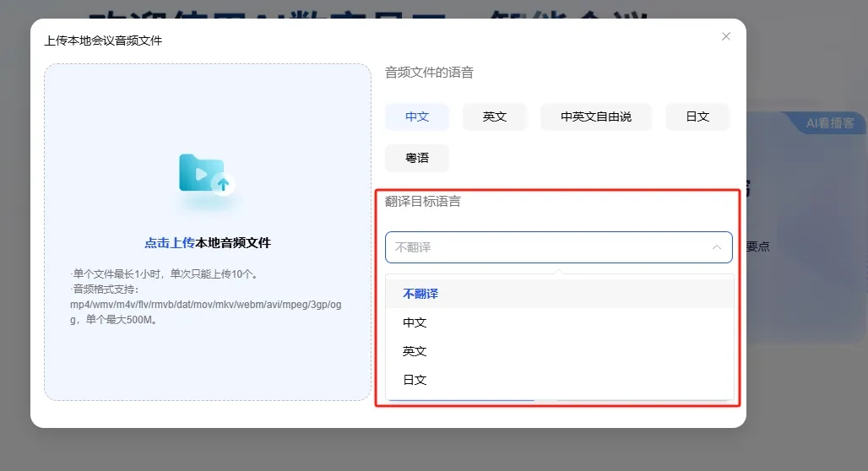Viewport: 868px width, 471px height.
Task: Click the upward chevron in translation dropdown
Action: [x=717, y=247]
